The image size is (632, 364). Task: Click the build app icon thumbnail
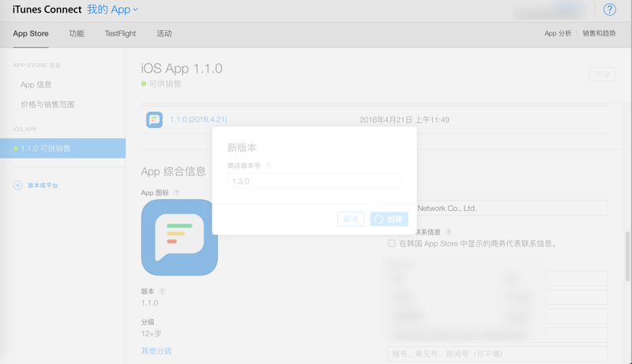click(x=154, y=119)
